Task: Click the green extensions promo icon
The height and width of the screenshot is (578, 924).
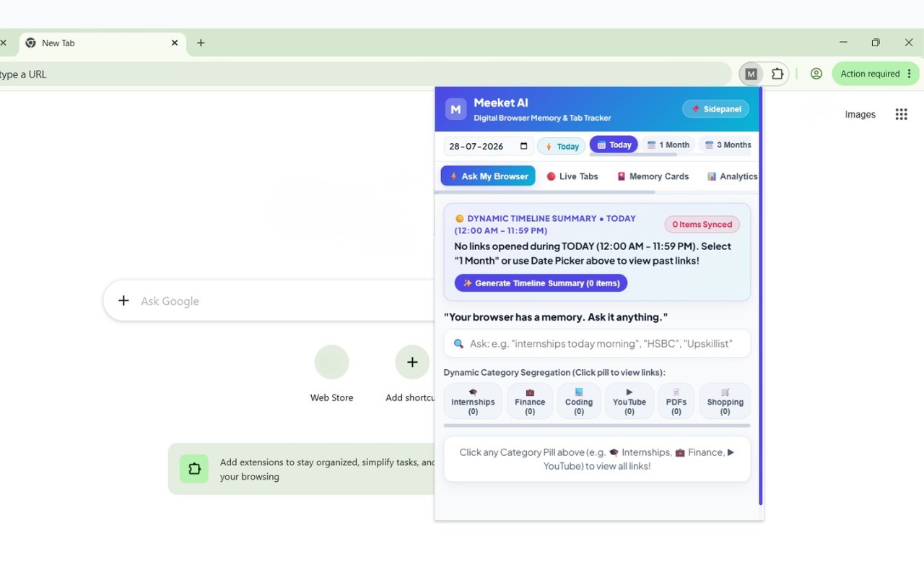Action: (x=194, y=469)
